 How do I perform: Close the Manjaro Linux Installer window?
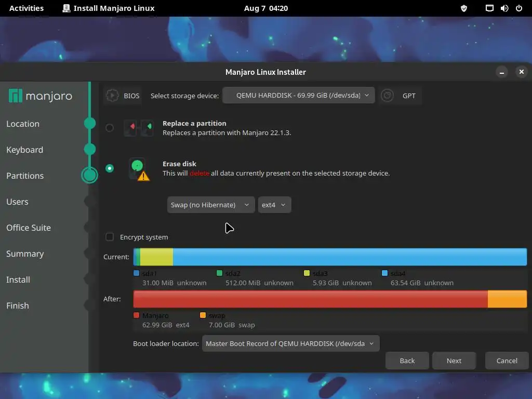(x=522, y=72)
